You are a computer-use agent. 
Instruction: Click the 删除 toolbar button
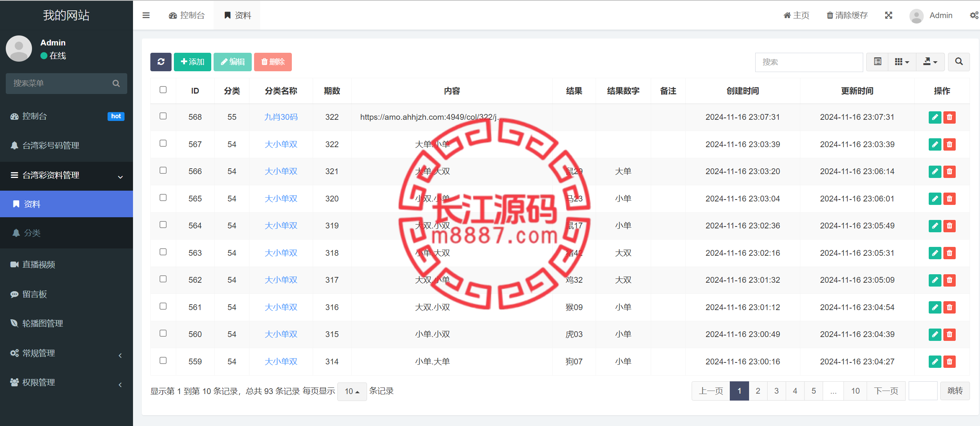[273, 62]
